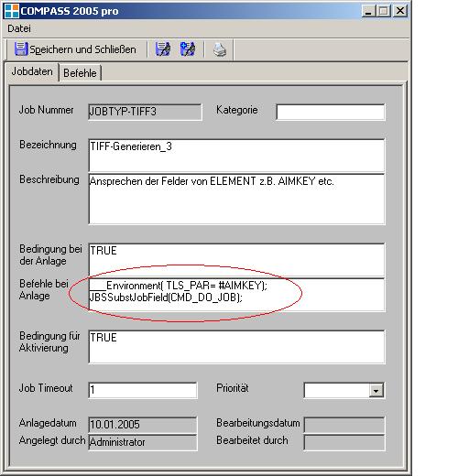Click the Anlagedatum field 10.01.2005
The image size is (469, 476).
143,425
